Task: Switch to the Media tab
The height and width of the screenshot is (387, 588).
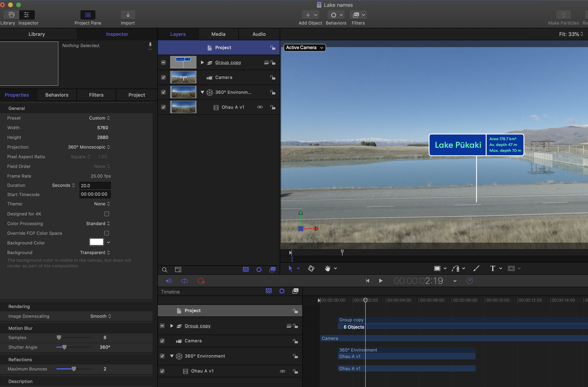Action: [x=218, y=34]
